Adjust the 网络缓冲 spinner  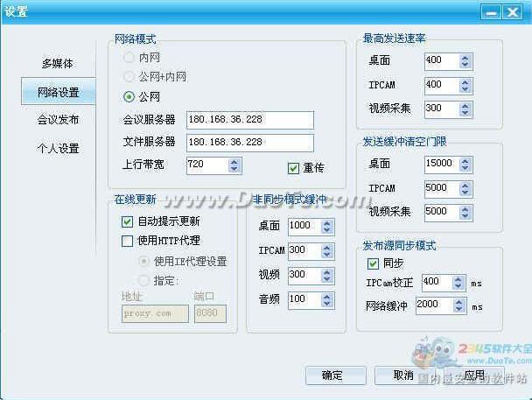[459, 305]
